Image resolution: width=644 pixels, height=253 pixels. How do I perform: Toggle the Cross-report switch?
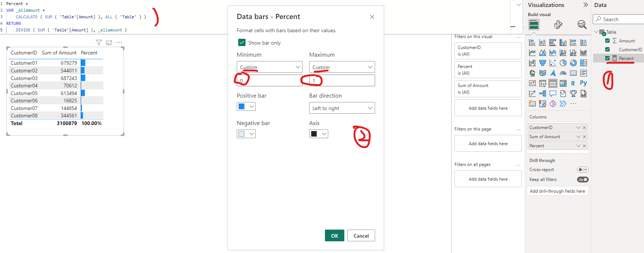[583, 170]
